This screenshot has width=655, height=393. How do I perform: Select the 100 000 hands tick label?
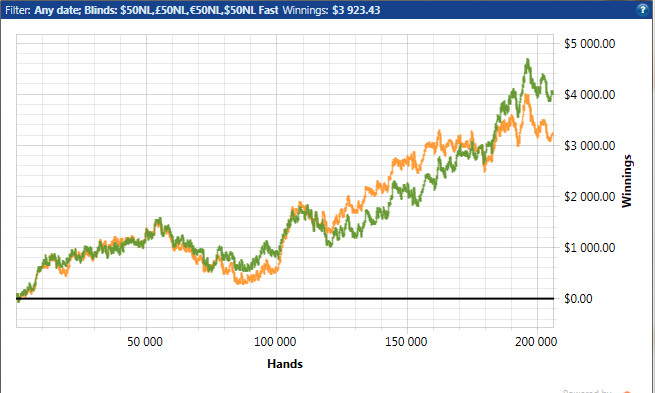pyautogui.click(x=275, y=342)
